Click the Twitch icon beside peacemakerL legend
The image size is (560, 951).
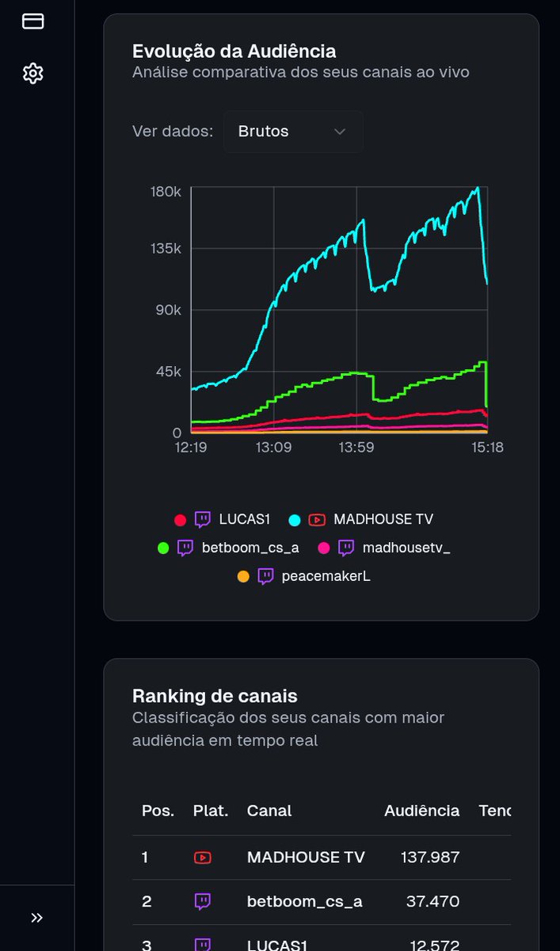[265, 576]
